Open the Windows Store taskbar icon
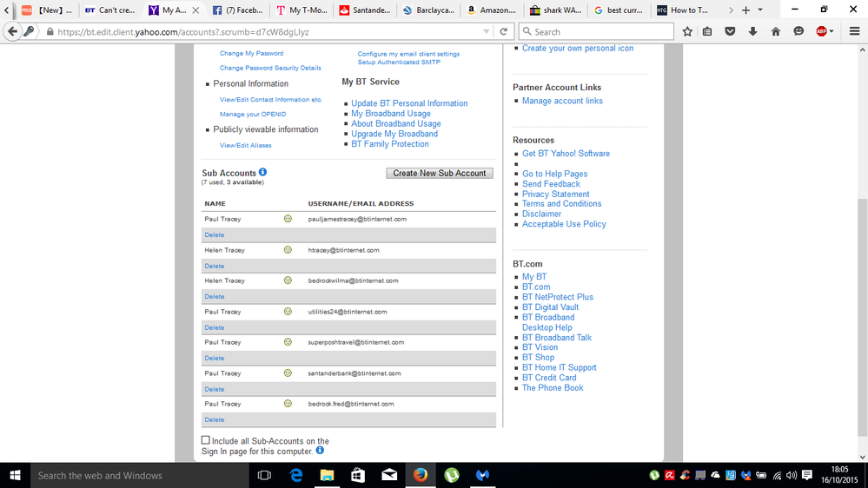 pyautogui.click(x=358, y=475)
